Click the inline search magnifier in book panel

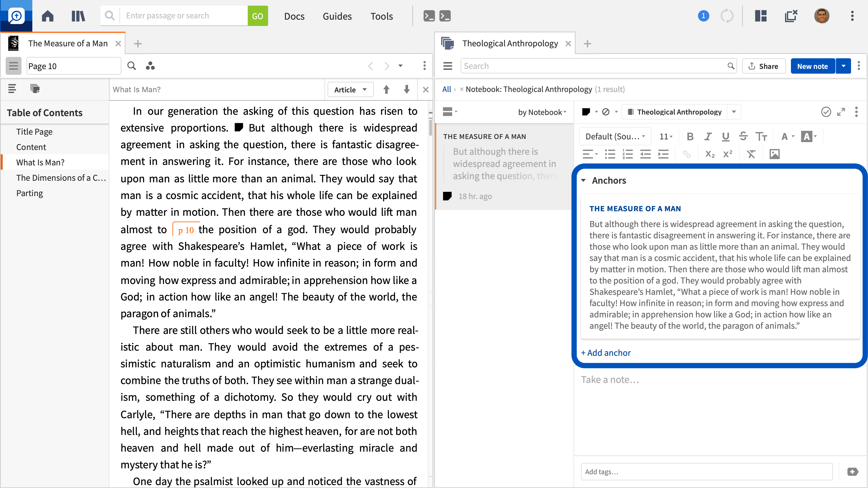[x=131, y=66]
